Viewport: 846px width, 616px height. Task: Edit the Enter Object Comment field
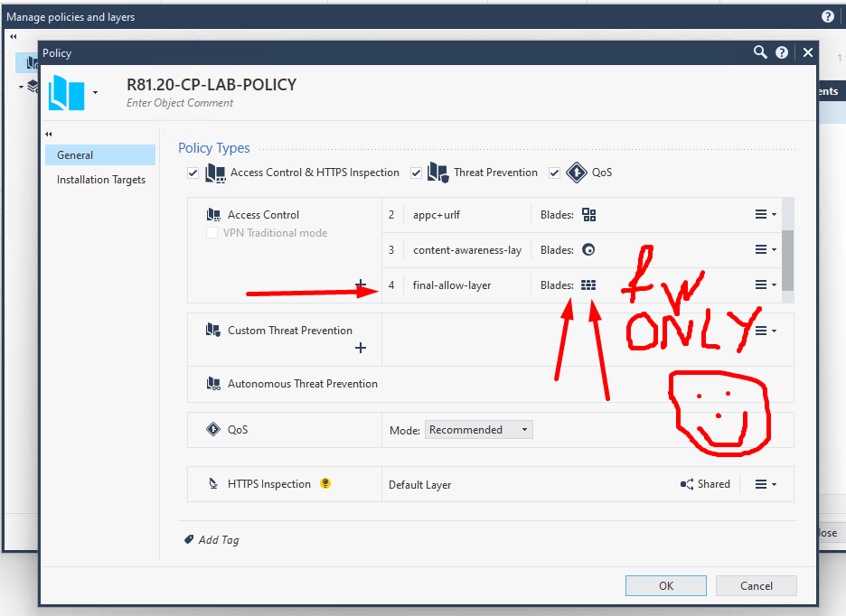(x=180, y=103)
